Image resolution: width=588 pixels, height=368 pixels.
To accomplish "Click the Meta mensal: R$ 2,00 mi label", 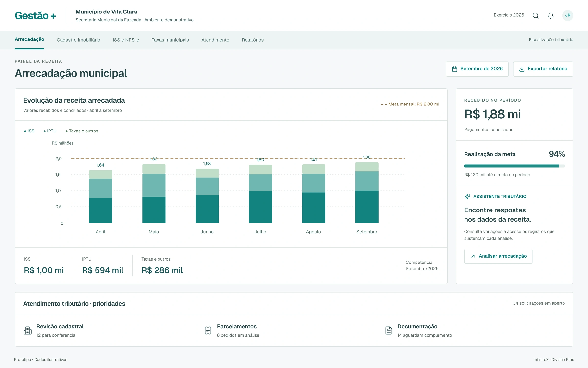I will point(410,104).
